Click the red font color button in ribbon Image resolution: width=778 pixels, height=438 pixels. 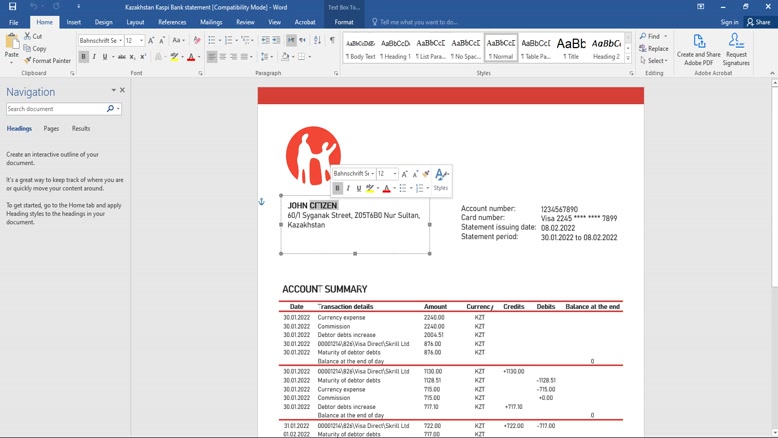click(x=191, y=57)
